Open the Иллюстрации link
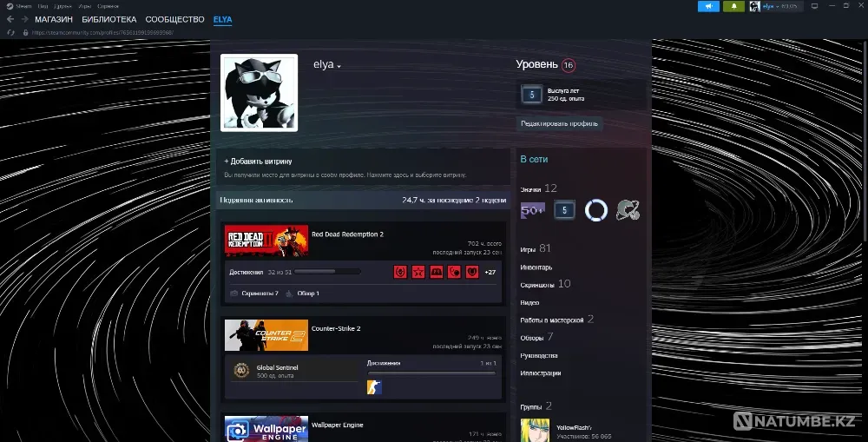This screenshot has width=868, height=442. coord(540,373)
